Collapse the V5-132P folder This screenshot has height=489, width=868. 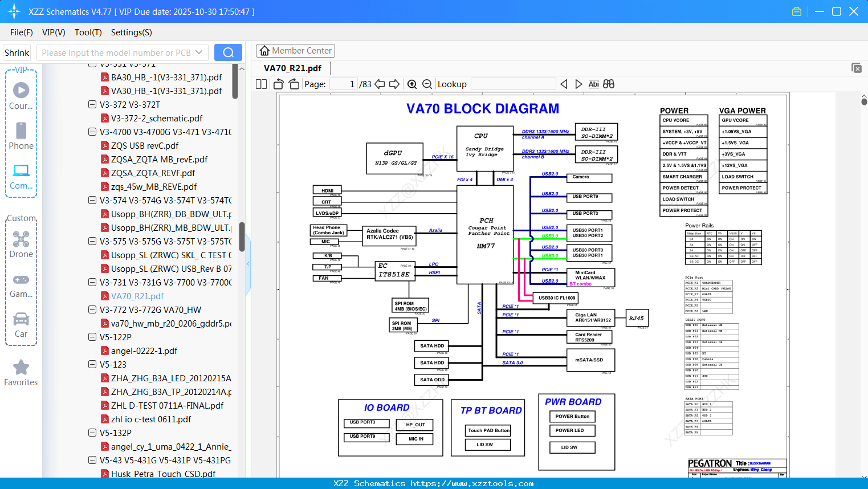92,433
